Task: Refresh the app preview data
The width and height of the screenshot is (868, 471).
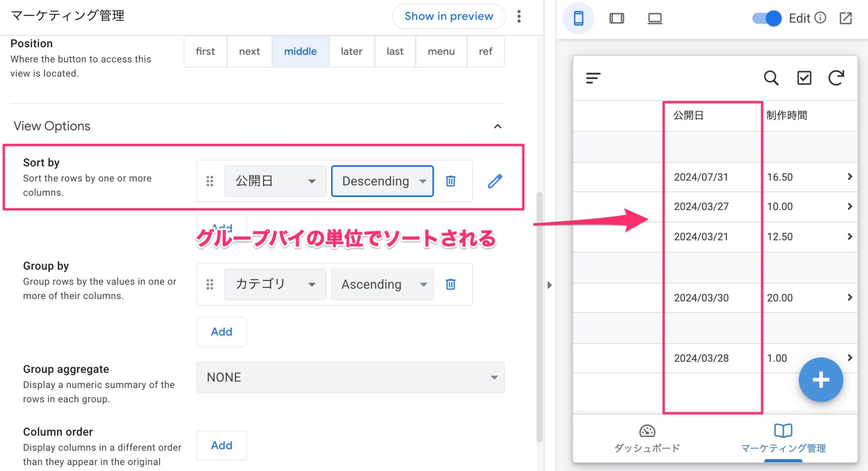Action: click(x=836, y=78)
